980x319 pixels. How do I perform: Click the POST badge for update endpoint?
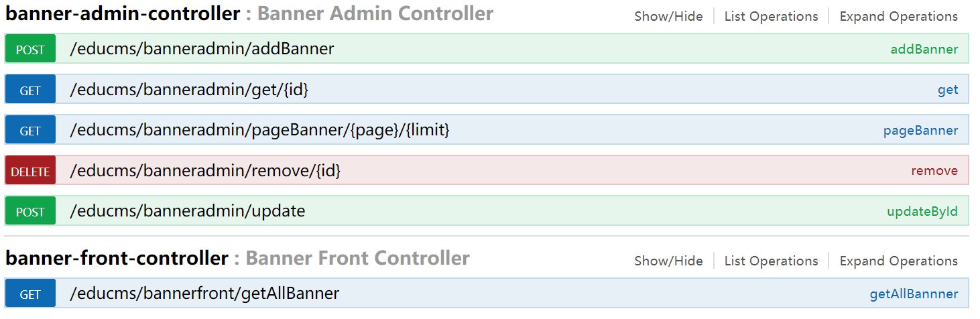pos(30,212)
